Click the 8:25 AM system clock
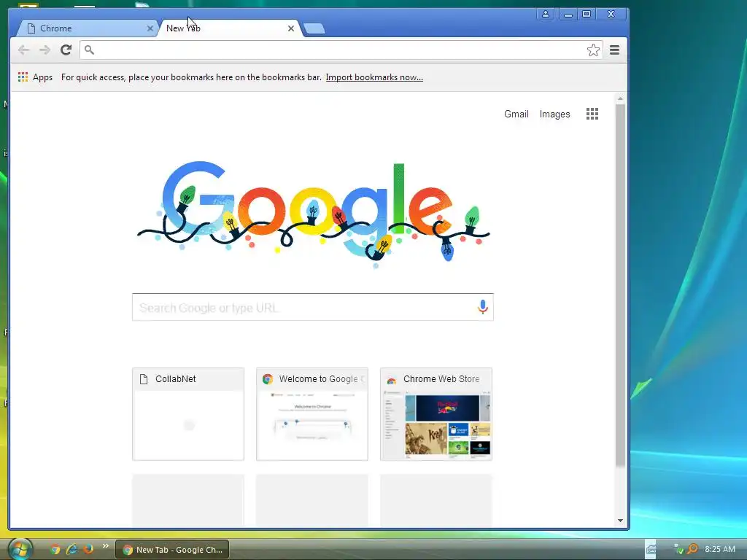The width and height of the screenshot is (747, 560). click(x=720, y=549)
